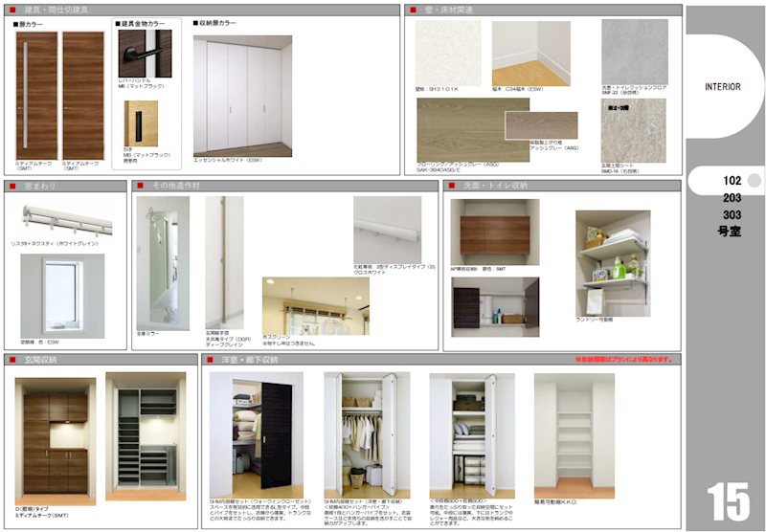Open the laundry shelf photo

click(613, 262)
